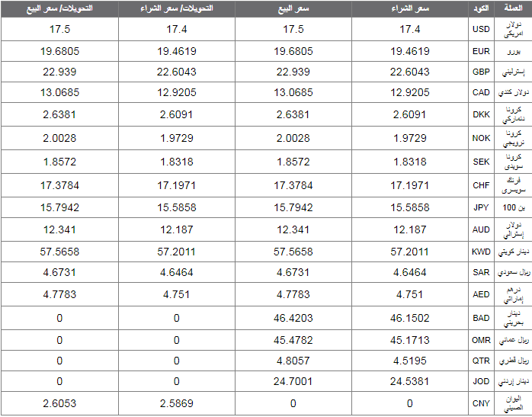Viewport: 532px width, 417px height.
Task: Click the سعر الشراء column header
Action: pyautogui.click(x=410, y=8)
